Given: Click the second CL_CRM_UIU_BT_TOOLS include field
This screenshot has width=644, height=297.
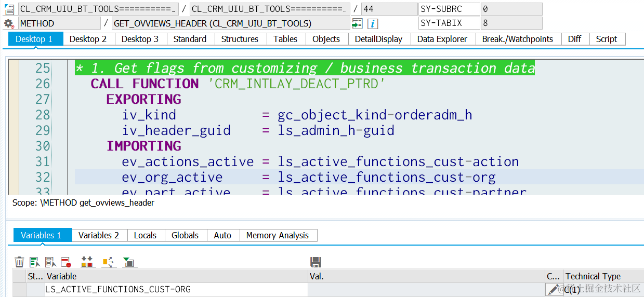Looking at the screenshot, I should point(270,9).
